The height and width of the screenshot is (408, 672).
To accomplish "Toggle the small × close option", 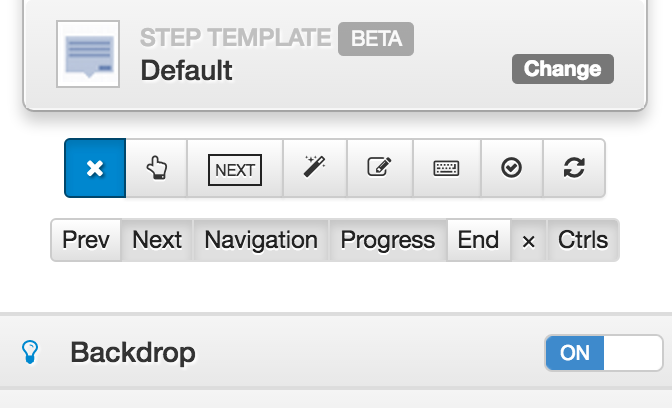I will tap(529, 240).
